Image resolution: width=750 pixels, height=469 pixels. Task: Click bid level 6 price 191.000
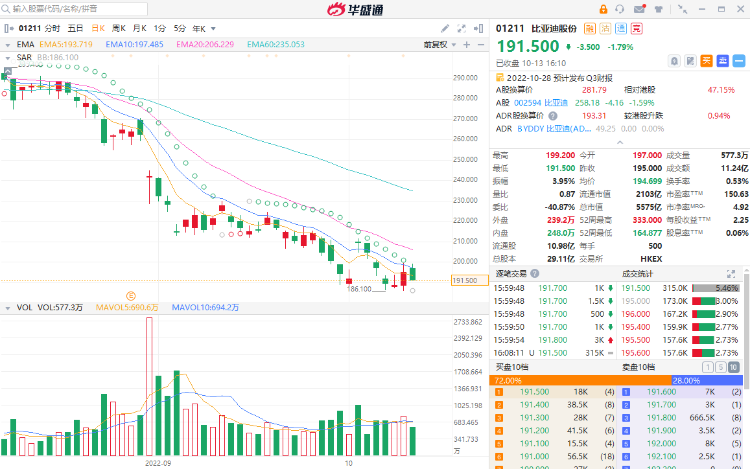pyautogui.click(x=534, y=457)
